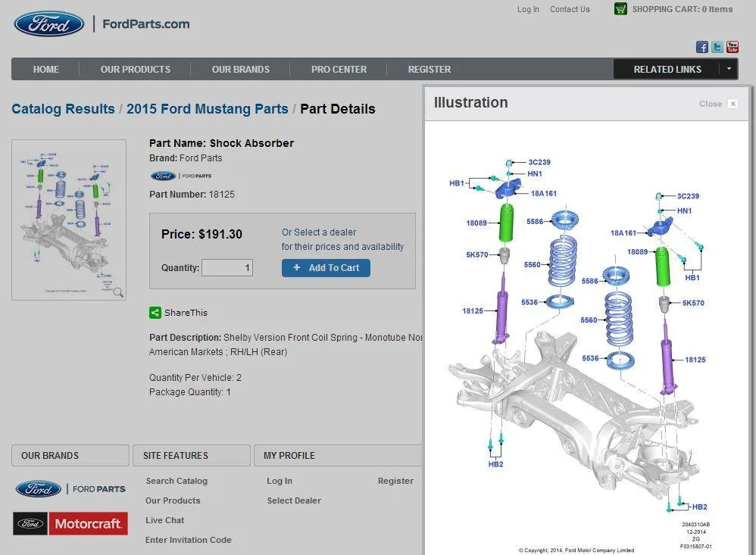The width and height of the screenshot is (756, 555).
Task: Click the Motorcraft logo in footer
Action: coord(70,524)
